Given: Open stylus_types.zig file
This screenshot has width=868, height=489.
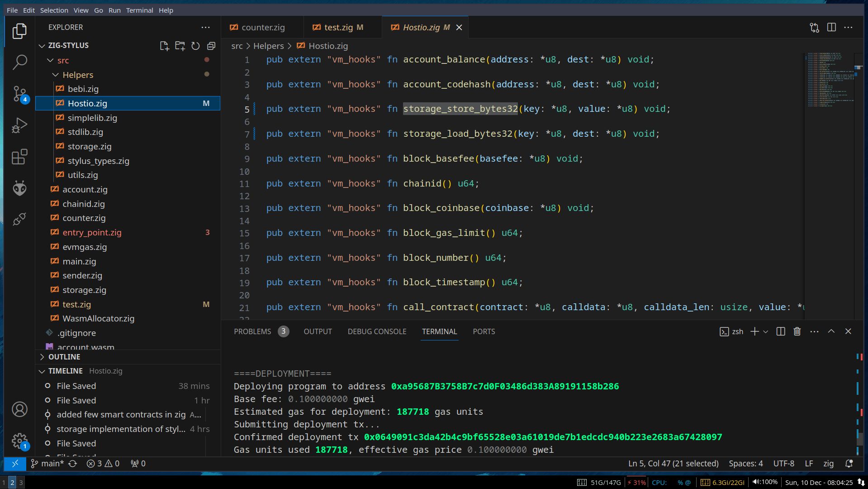Looking at the screenshot, I should [x=128, y=161].
